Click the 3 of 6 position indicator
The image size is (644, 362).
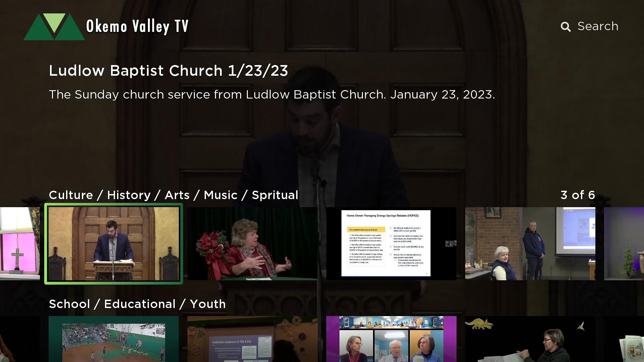578,195
